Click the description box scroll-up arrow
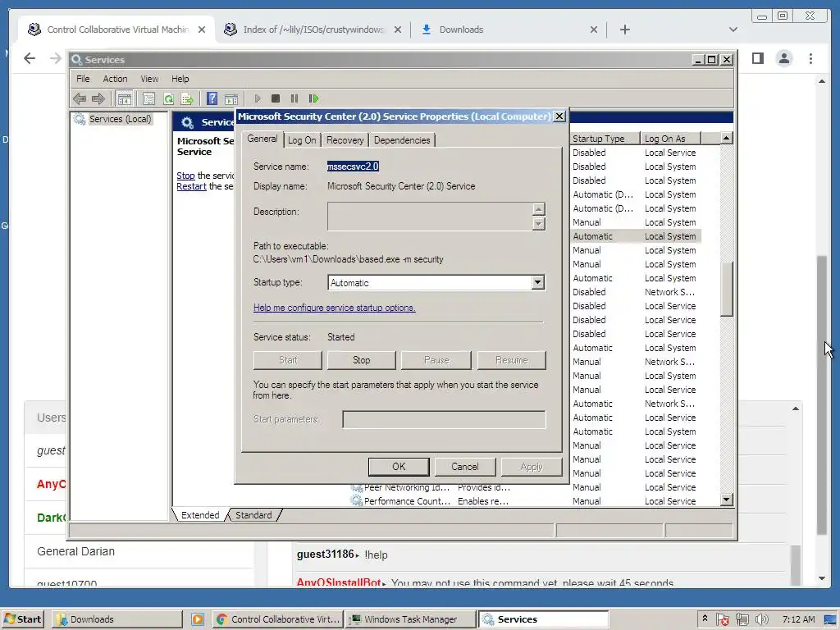840x630 pixels. [x=539, y=209]
